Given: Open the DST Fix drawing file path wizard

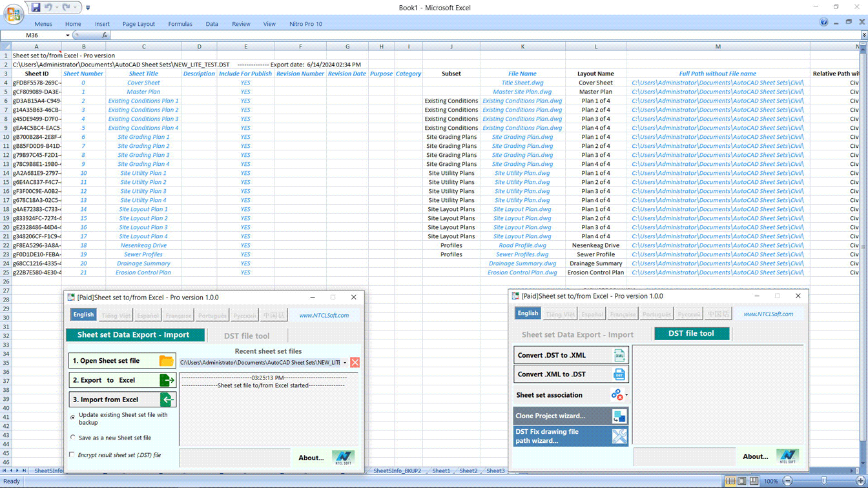Looking at the screenshot, I should [x=571, y=436].
